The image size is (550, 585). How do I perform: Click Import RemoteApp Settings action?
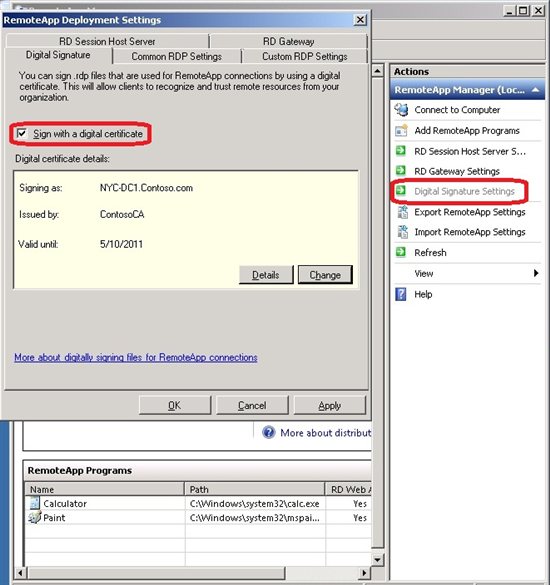point(470,232)
